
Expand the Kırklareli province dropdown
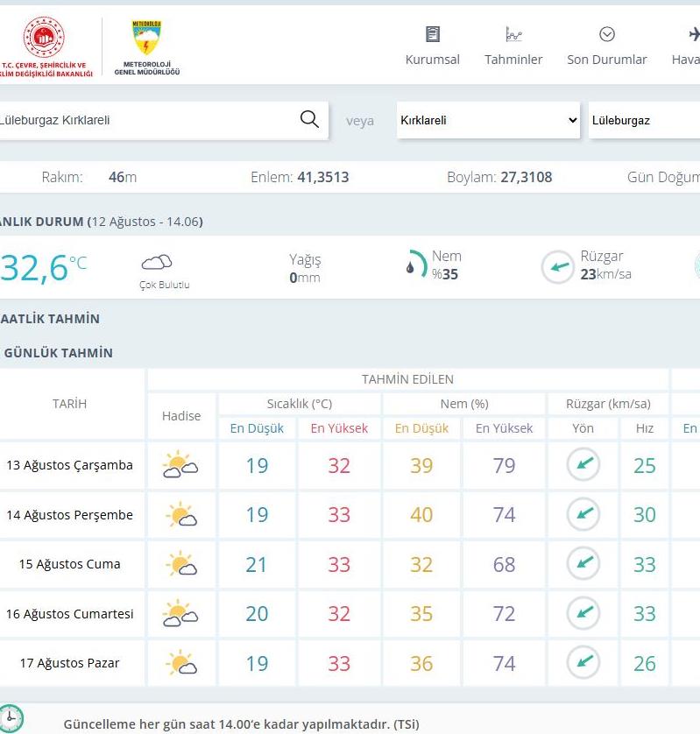click(488, 121)
